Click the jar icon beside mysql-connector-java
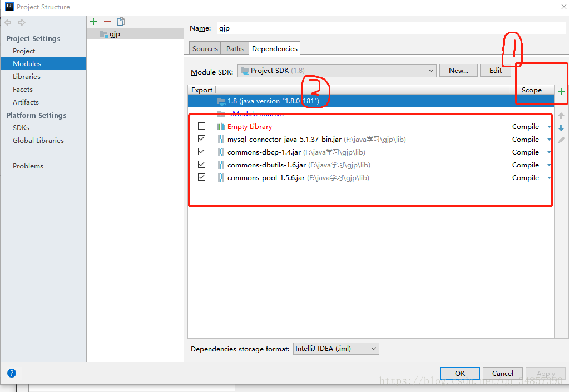The image size is (569, 392). [x=221, y=139]
